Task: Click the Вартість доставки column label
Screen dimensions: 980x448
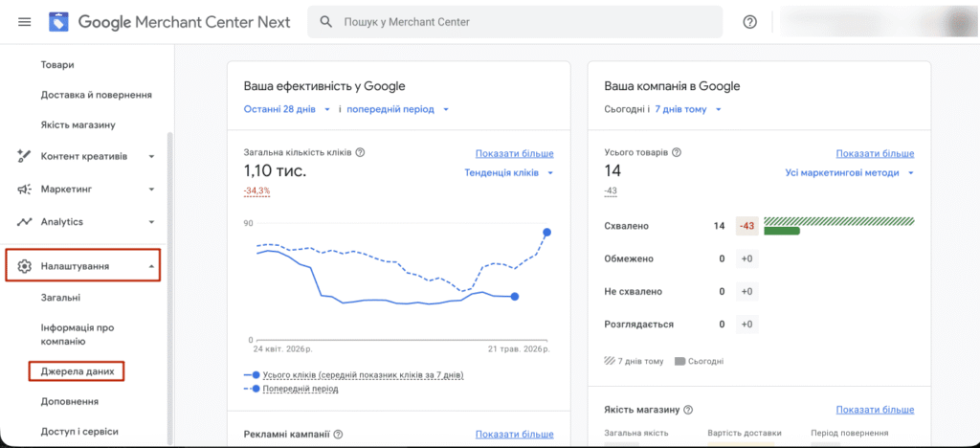Action: coord(745,433)
